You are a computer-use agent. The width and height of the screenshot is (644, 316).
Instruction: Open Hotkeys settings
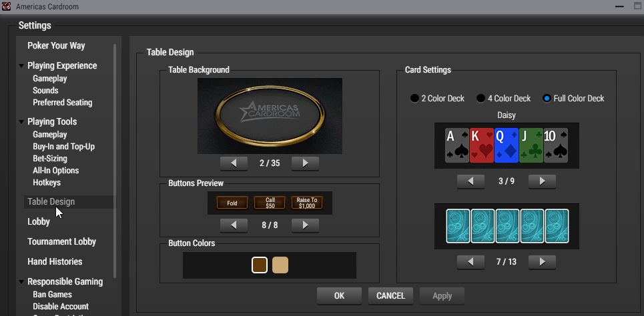[x=47, y=182]
